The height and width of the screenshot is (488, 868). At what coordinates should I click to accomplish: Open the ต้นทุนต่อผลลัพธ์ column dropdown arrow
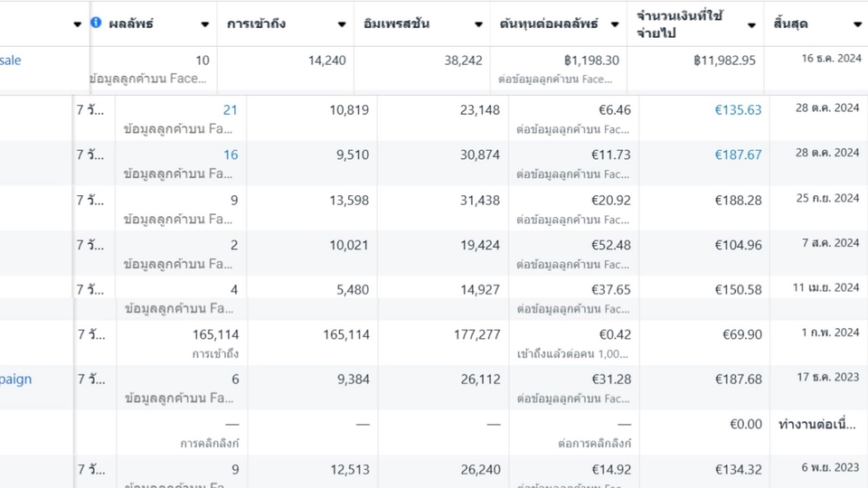(615, 24)
